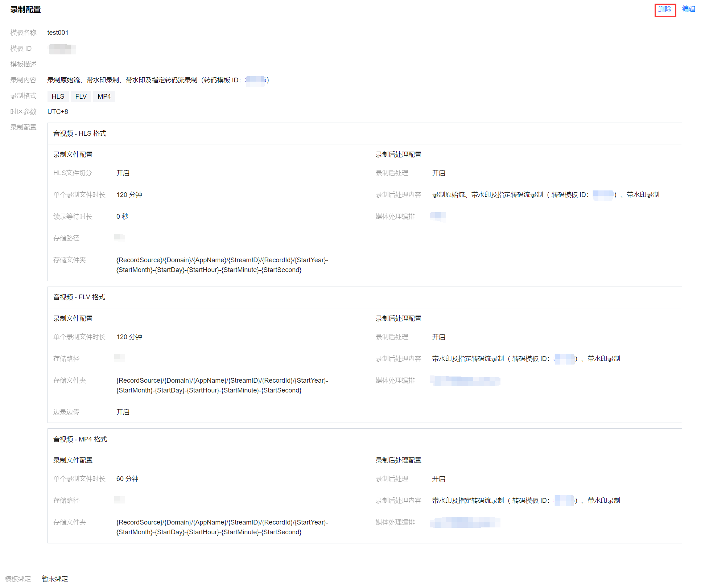Click the template name test001

click(58, 33)
